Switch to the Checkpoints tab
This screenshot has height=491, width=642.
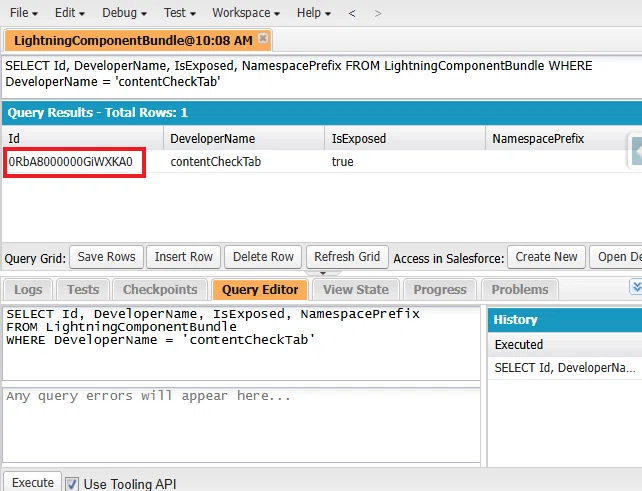[x=160, y=290]
